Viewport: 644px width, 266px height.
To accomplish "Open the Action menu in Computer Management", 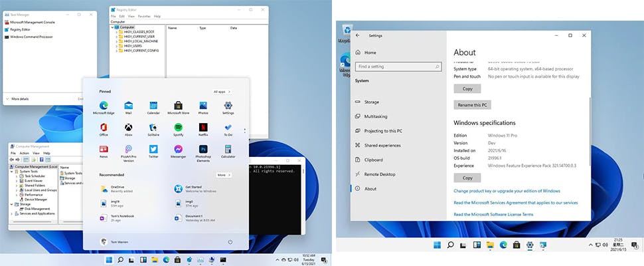I will click(x=25, y=153).
